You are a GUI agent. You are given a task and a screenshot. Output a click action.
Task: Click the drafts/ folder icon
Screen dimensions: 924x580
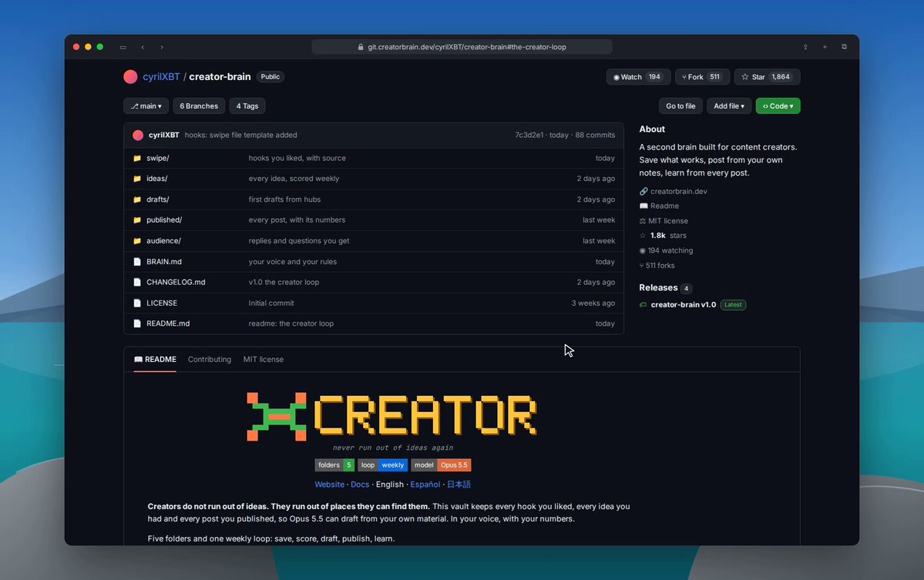click(137, 199)
